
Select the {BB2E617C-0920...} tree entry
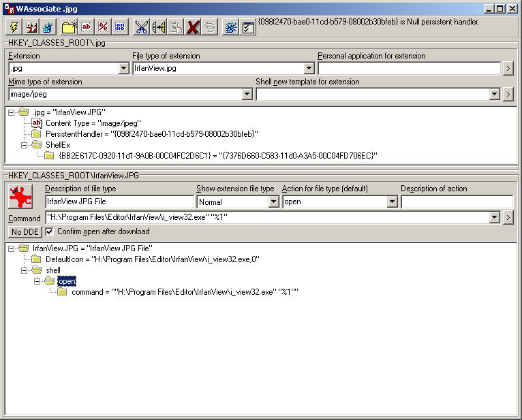(217, 156)
